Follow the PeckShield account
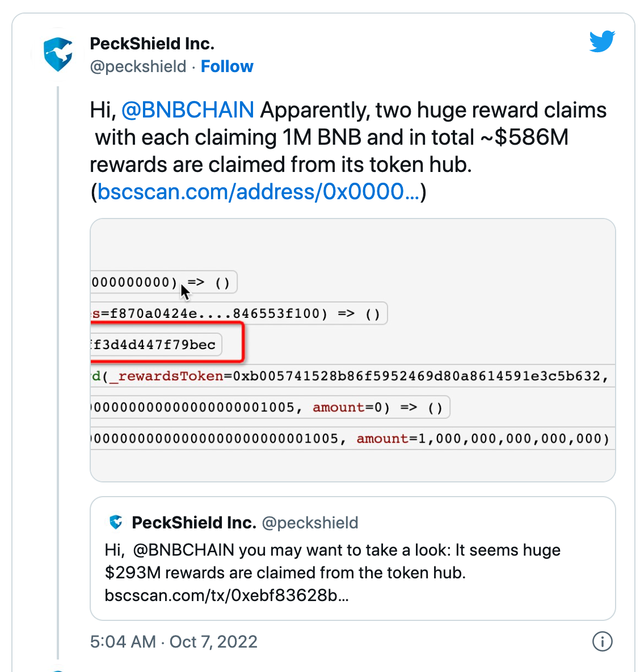This screenshot has width=640, height=672. [227, 66]
